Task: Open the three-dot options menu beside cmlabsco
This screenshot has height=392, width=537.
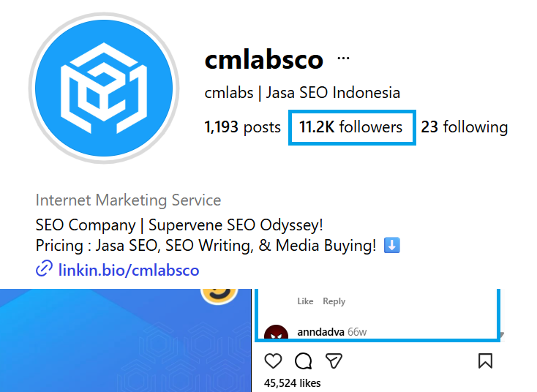Action: tap(343, 59)
